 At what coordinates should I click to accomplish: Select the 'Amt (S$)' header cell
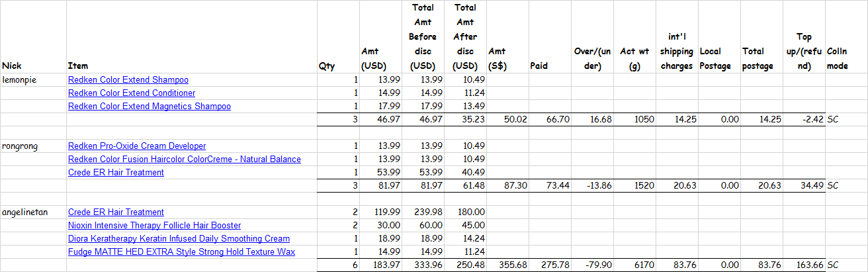tap(507, 36)
